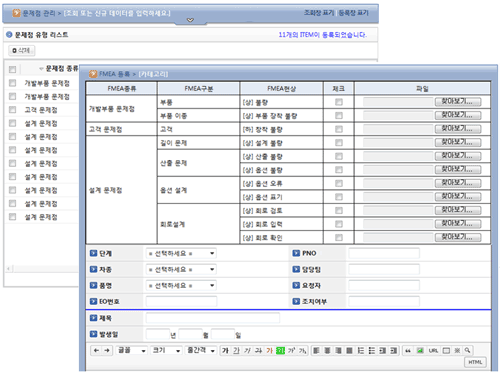
Task: Tick the select-all checkbox in 문제점 list header
Action: (13, 69)
